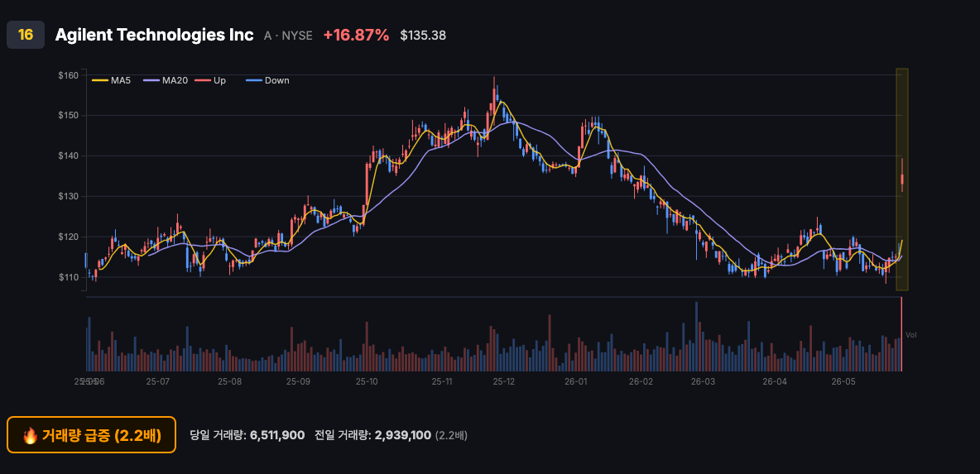Click the fire icon in volume-surge badge
The height and width of the screenshot is (474, 980).
point(30,435)
